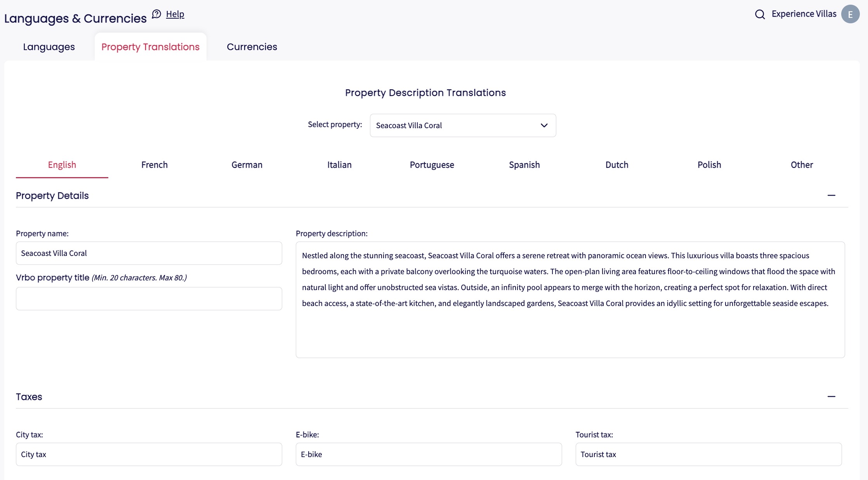Collapse the Property Details section
868x480 pixels.
831,195
